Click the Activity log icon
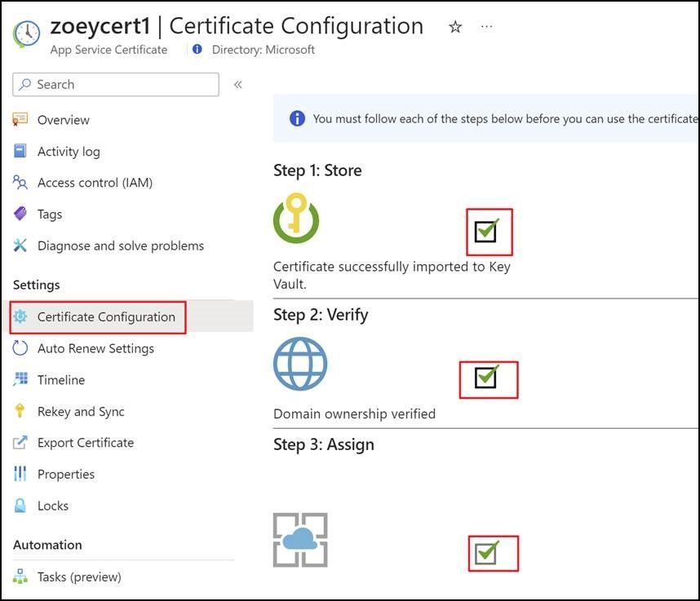700x601 pixels. point(20,151)
